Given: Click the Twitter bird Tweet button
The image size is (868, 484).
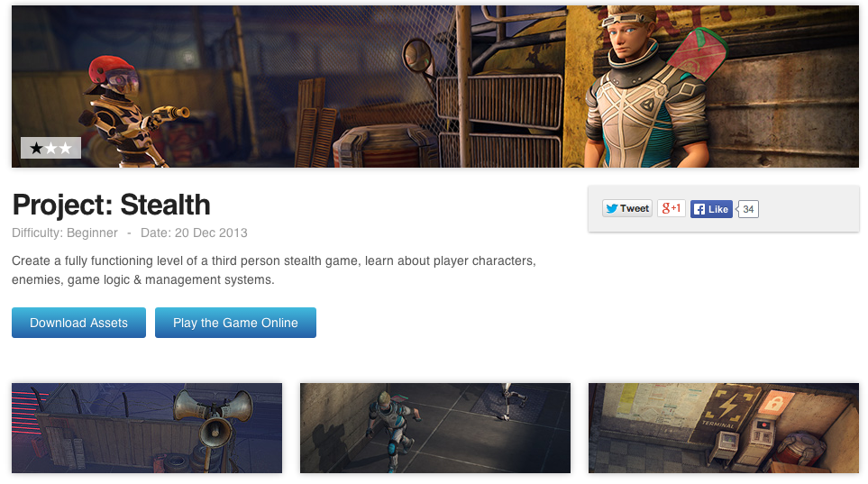Looking at the screenshot, I should (x=626, y=208).
